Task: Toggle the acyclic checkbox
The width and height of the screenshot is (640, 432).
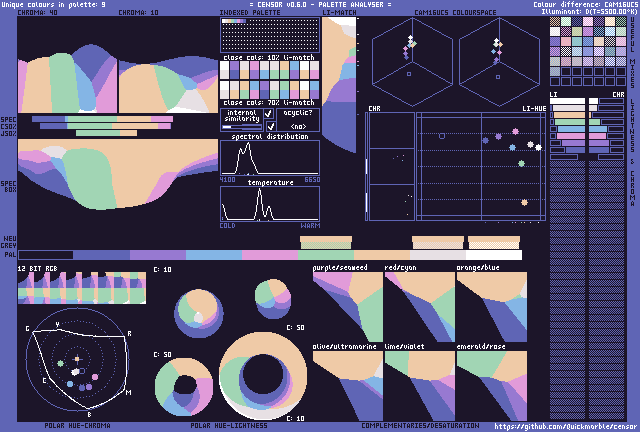Action: click(x=269, y=127)
